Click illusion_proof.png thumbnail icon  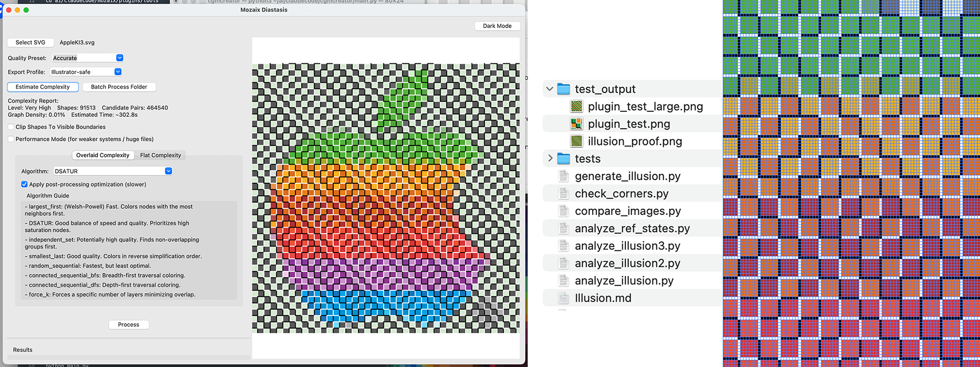coord(576,141)
